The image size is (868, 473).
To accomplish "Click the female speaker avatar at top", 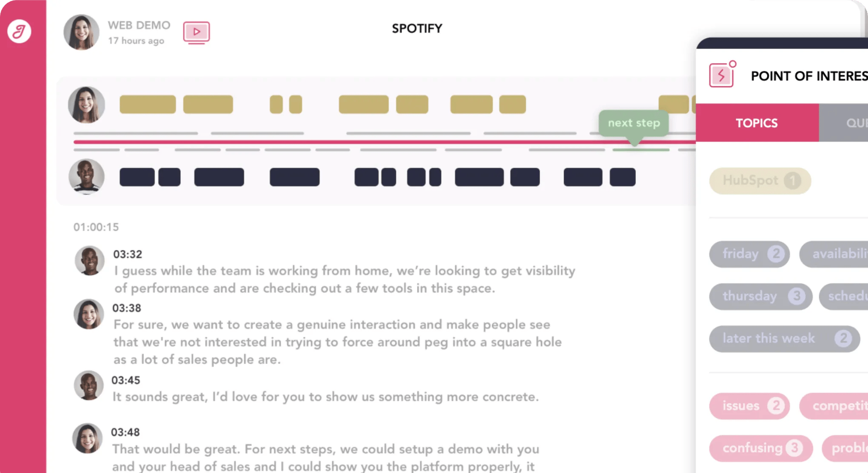I will [x=86, y=104].
